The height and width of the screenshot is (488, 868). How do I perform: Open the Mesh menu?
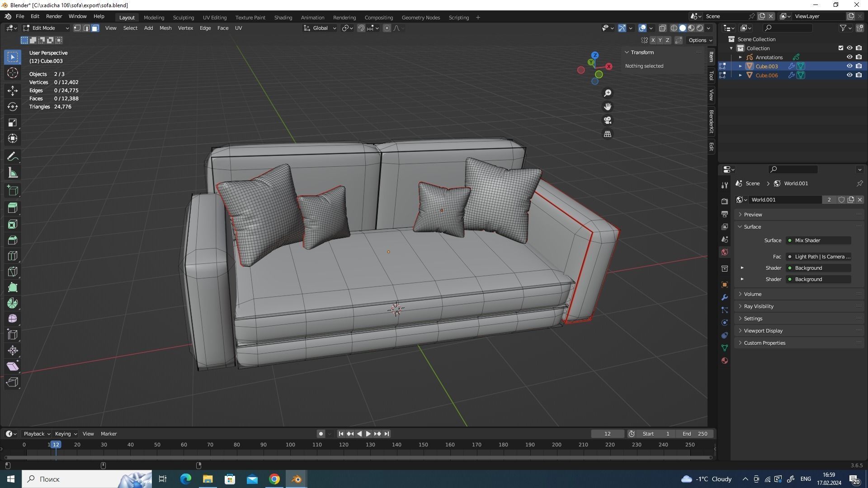[165, 28]
